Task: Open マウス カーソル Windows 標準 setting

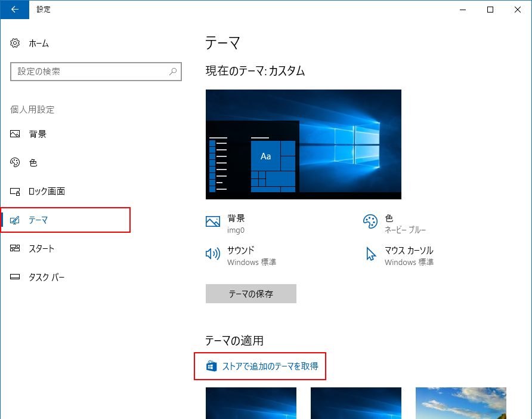Action: [400, 255]
